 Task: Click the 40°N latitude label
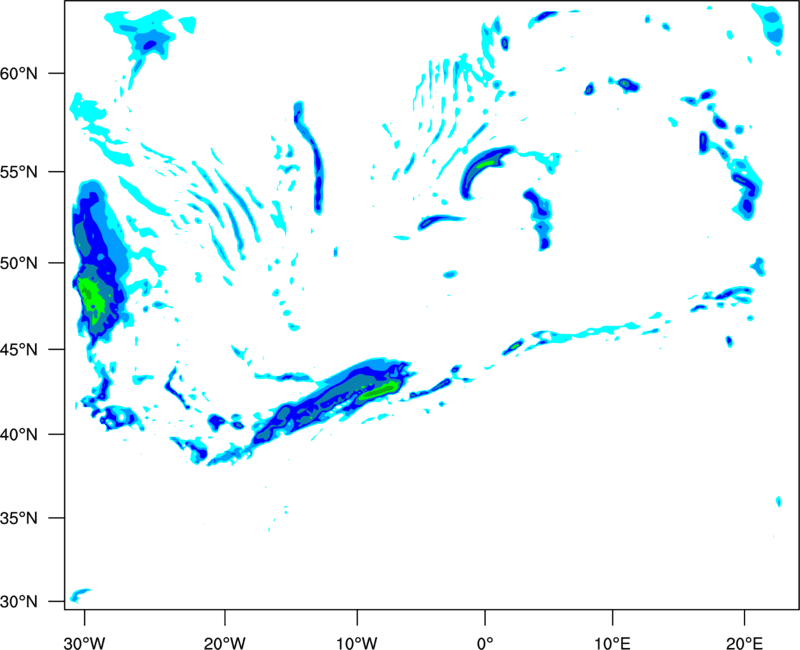(19, 435)
